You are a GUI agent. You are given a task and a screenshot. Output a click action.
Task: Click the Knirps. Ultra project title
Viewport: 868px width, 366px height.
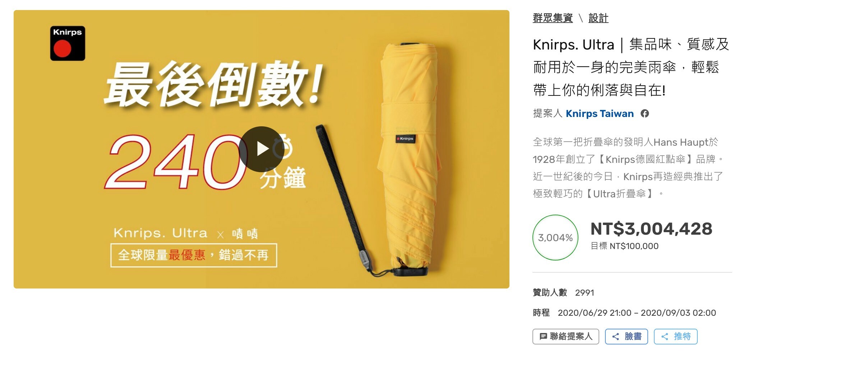[x=631, y=67]
